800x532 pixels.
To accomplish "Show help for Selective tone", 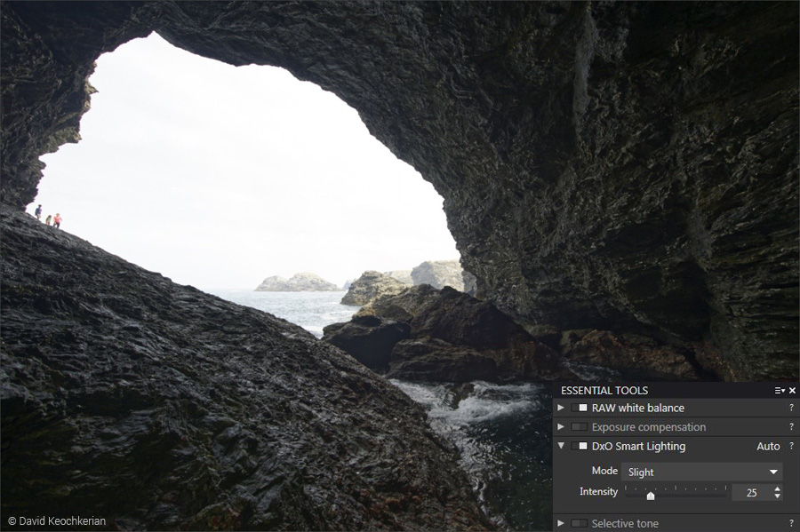I will click(791, 523).
